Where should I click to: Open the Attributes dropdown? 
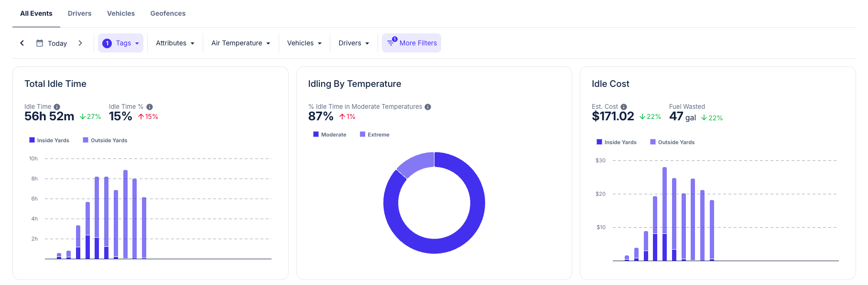tap(175, 43)
